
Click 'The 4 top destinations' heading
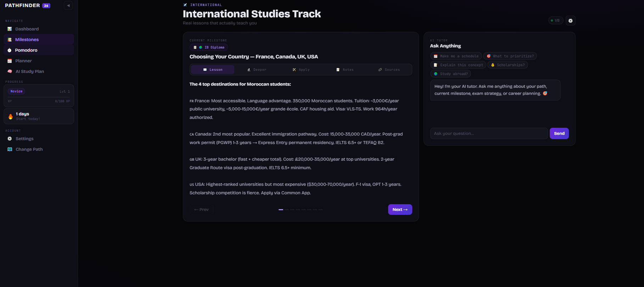point(240,84)
